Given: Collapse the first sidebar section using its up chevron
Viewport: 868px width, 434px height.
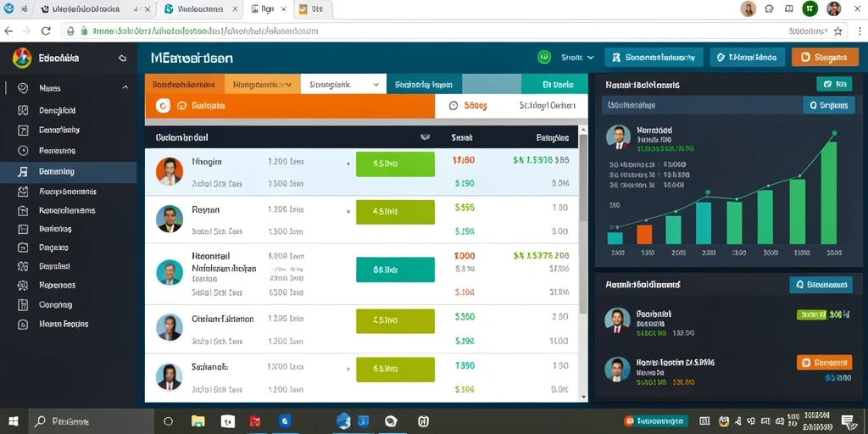Looking at the screenshot, I should [125, 87].
